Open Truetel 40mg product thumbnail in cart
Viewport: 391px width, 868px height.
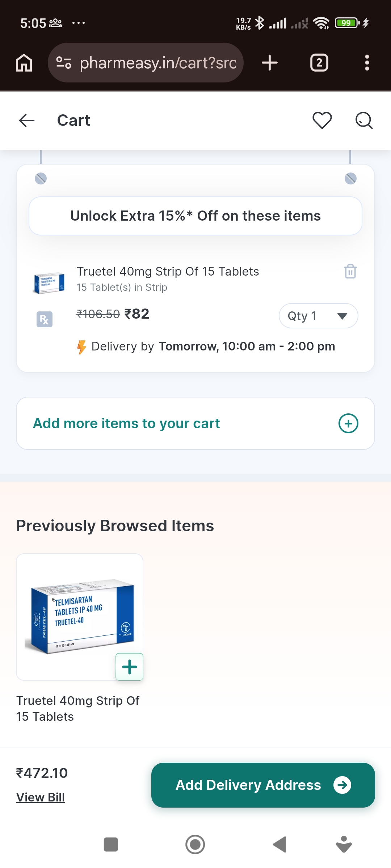49,282
